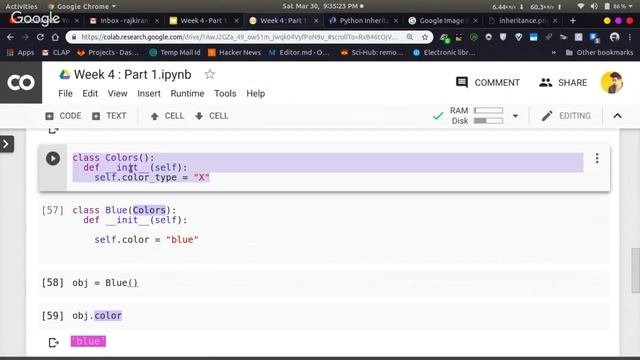Viewport: 640px width, 360px height.
Task: Open the Insert menu
Action: coord(149,93)
